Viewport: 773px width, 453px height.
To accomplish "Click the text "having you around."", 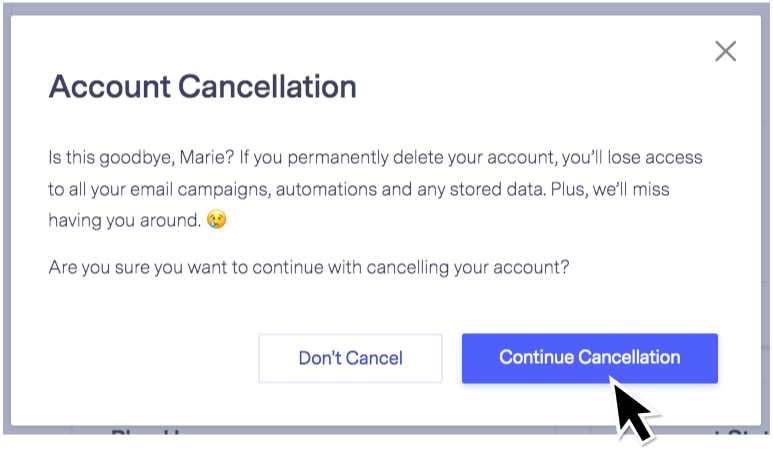I will (125, 220).
